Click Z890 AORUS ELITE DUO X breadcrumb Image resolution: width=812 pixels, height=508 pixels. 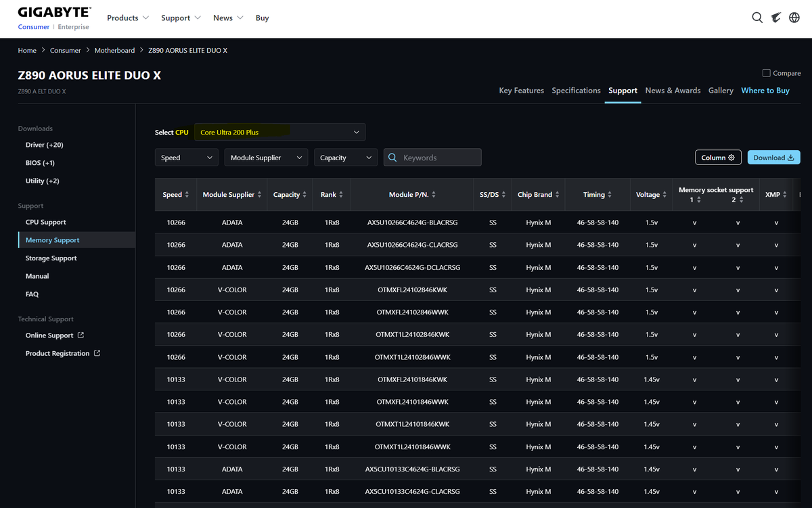(187, 50)
